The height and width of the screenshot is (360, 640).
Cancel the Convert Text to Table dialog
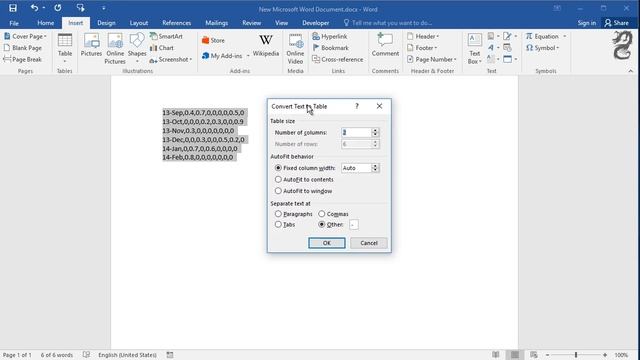click(x=369, y=243)
